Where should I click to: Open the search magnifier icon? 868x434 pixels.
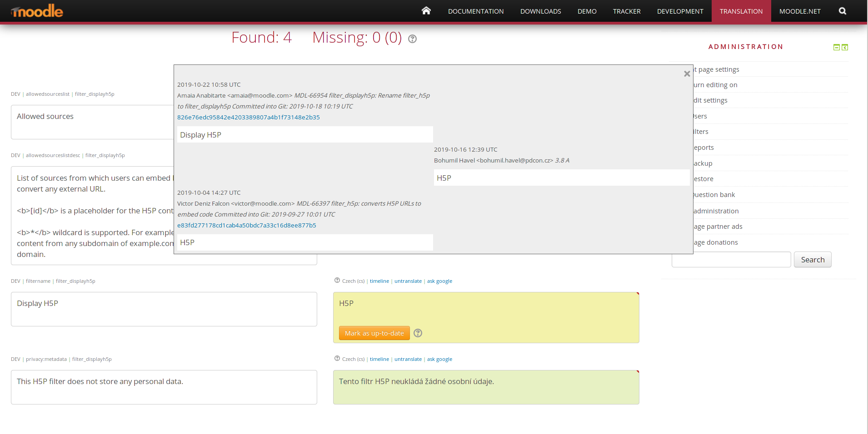[843, 11]
